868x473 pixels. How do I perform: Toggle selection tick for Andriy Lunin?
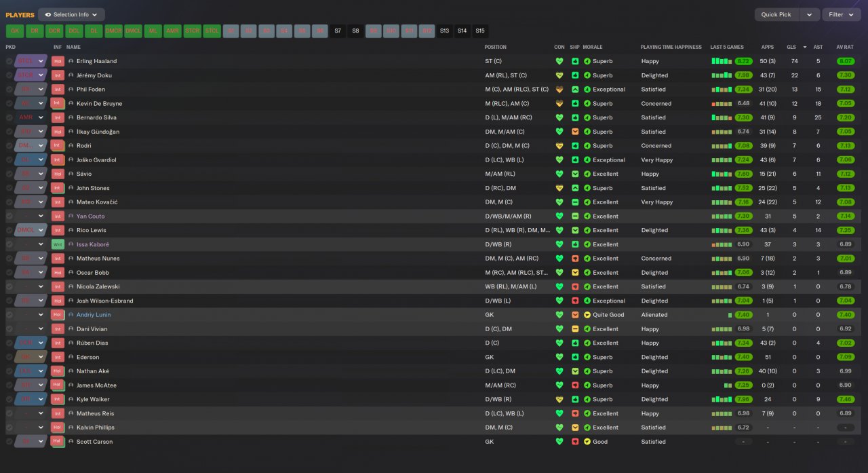click(x=9, y=315)
